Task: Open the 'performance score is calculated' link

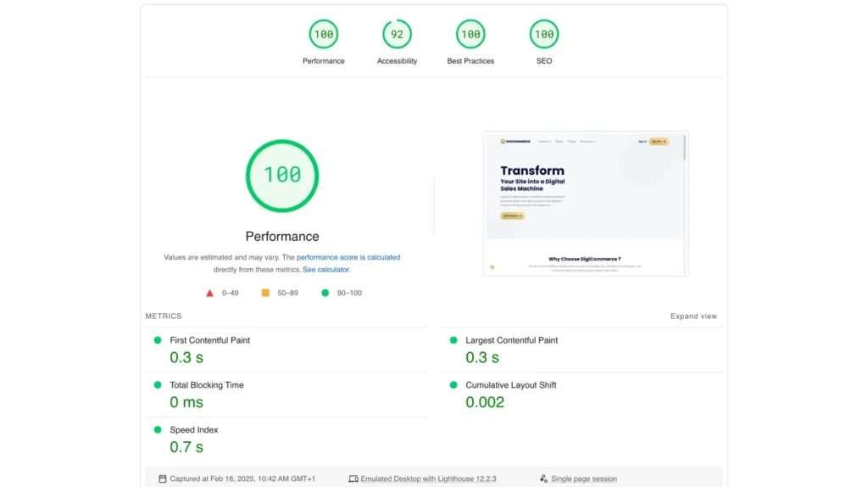Action: (x=348, y=257)
